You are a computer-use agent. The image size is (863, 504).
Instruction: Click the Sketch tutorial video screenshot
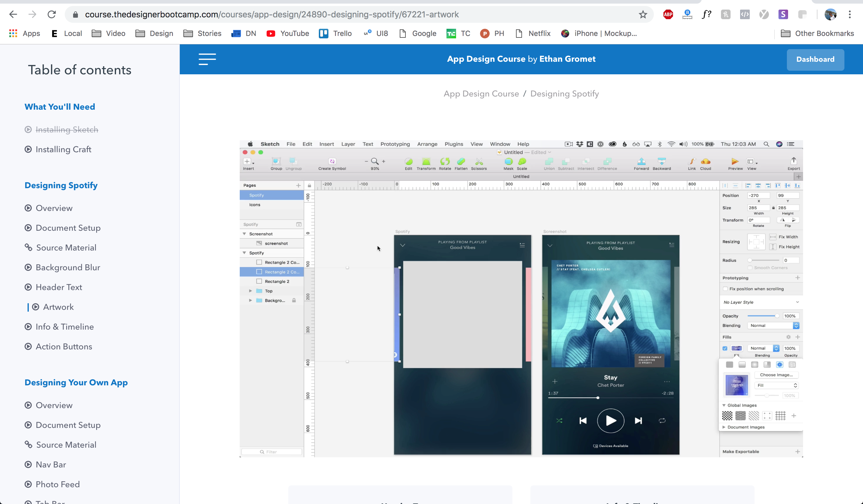point(521,298)
